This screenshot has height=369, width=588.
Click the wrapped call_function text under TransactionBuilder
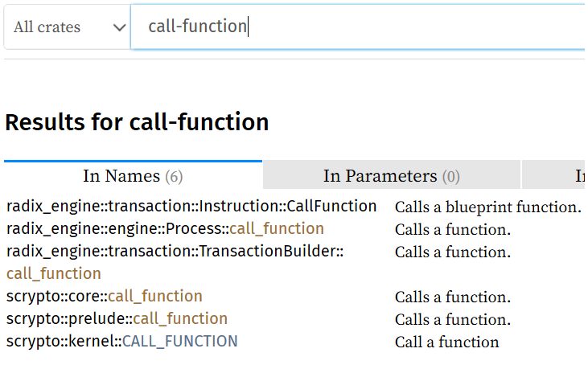pyautogui.click(x=54, y=274)
